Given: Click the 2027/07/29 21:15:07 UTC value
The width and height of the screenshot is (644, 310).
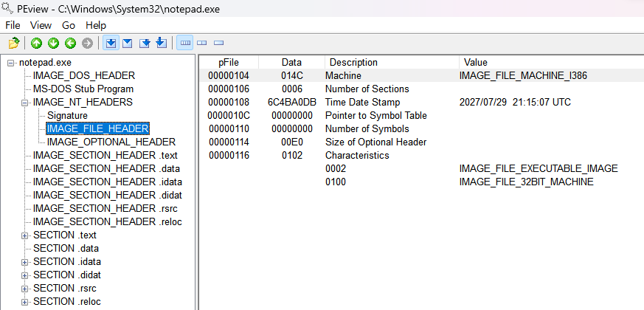Looking at the screenshot, I should click(x=515, y=102).
